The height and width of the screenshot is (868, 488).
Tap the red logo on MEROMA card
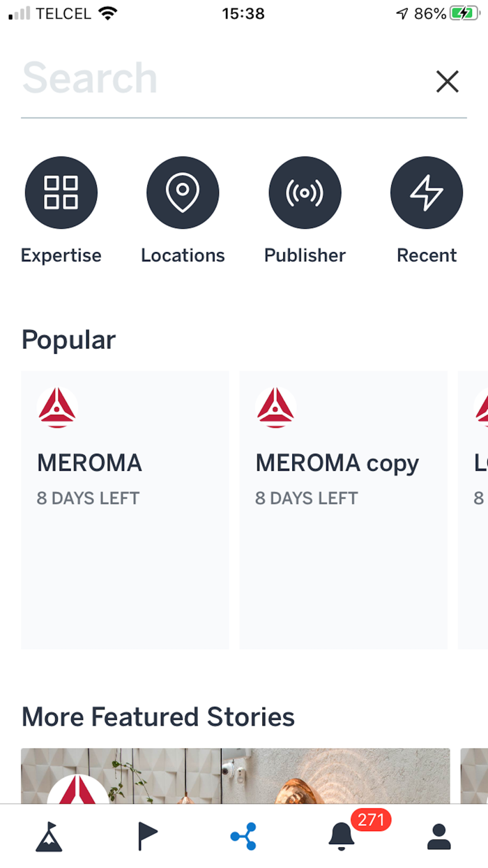57,408
